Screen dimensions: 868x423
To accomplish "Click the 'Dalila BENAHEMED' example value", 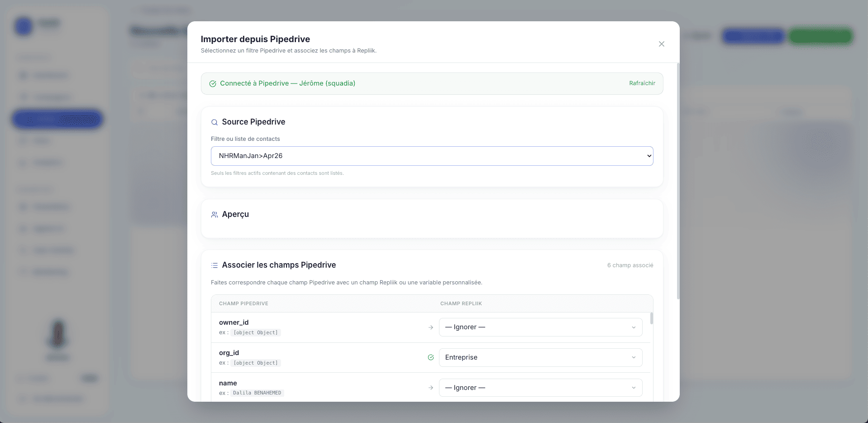I will [257, 393].
